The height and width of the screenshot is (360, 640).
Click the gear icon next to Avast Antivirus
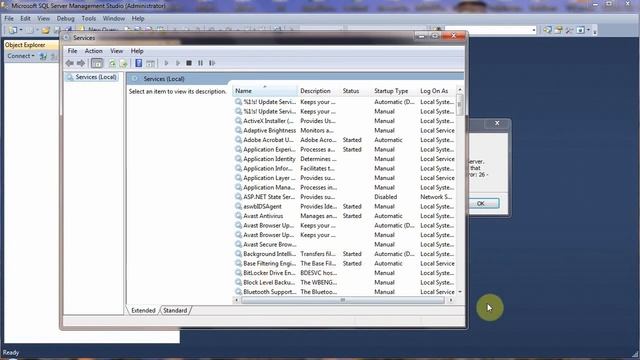[x=238, y=216]
